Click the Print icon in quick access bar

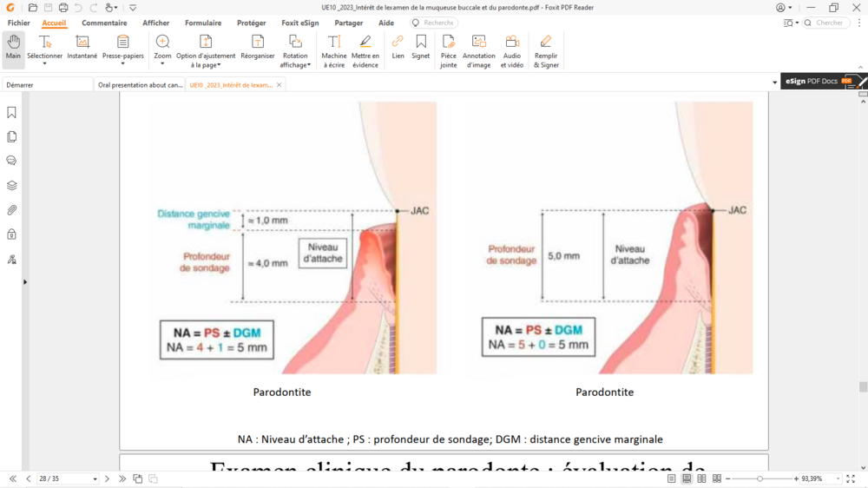click(63, 8)
